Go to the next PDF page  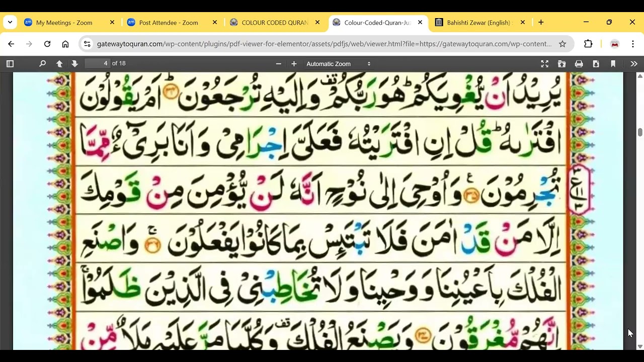pyautogui.click(x=74, y=64)
